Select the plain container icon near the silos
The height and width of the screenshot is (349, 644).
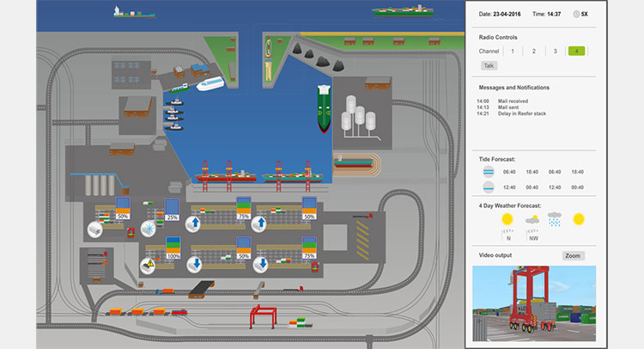[x=94, y=230]
